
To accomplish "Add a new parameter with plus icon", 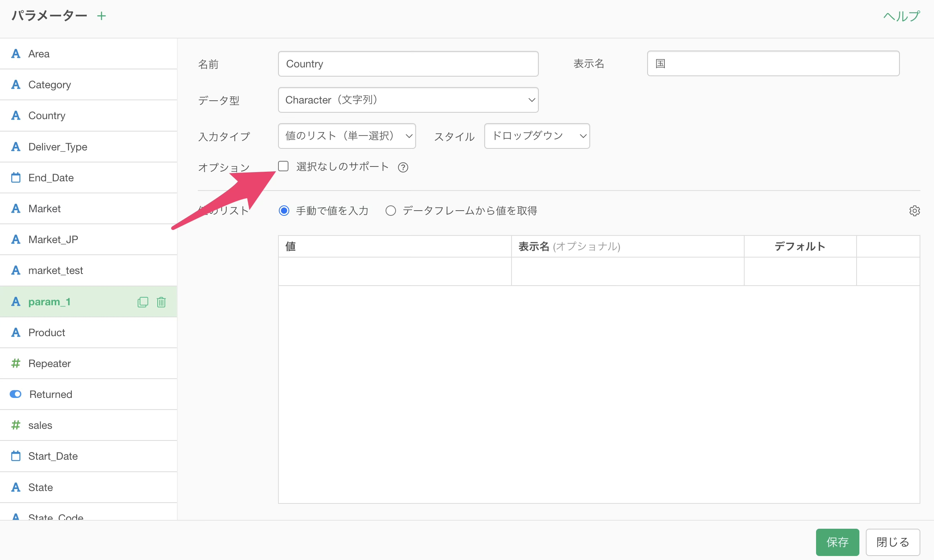I will (102, 16).
